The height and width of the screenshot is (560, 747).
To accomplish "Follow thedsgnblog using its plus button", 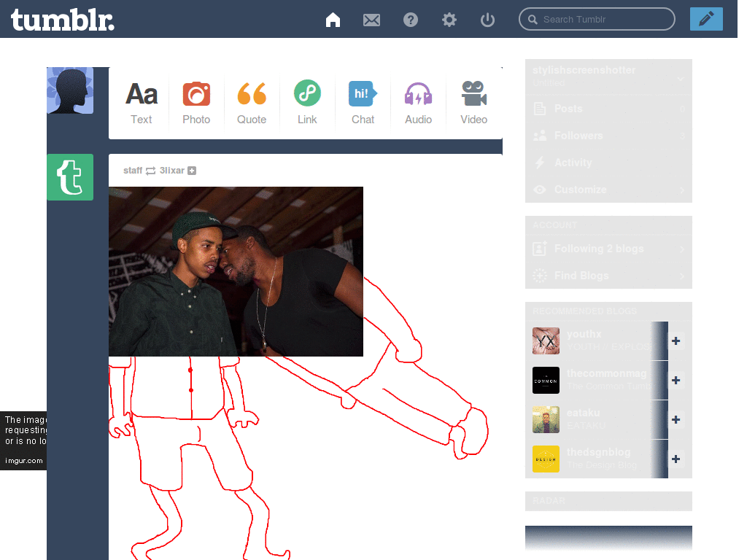I will point(676,459).
